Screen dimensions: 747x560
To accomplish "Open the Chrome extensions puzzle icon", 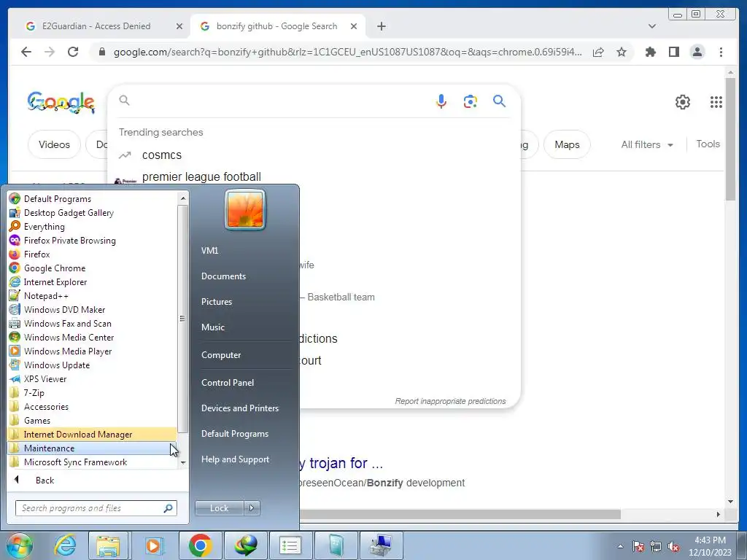I will 650,52.
